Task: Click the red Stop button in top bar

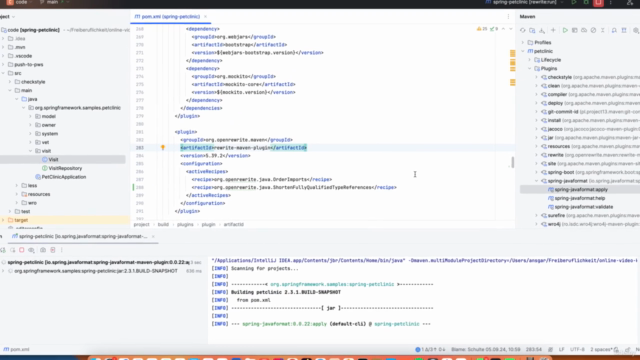Action: click(598, 2)
